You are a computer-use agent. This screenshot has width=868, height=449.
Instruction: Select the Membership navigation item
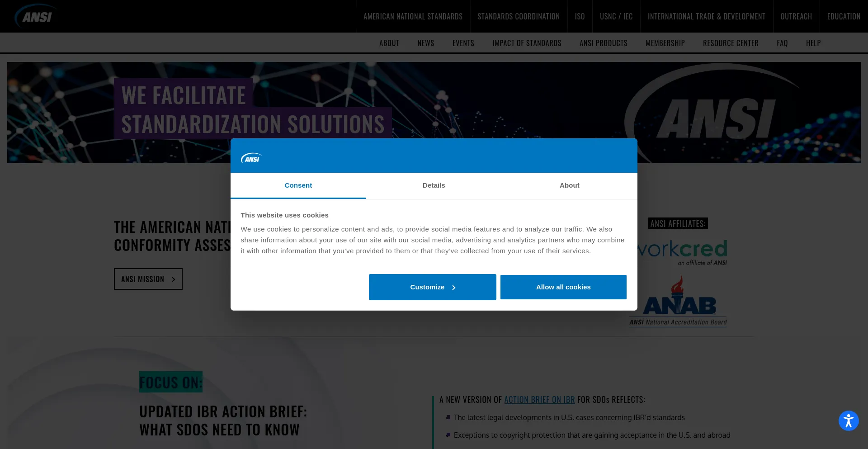click(665, 43)
